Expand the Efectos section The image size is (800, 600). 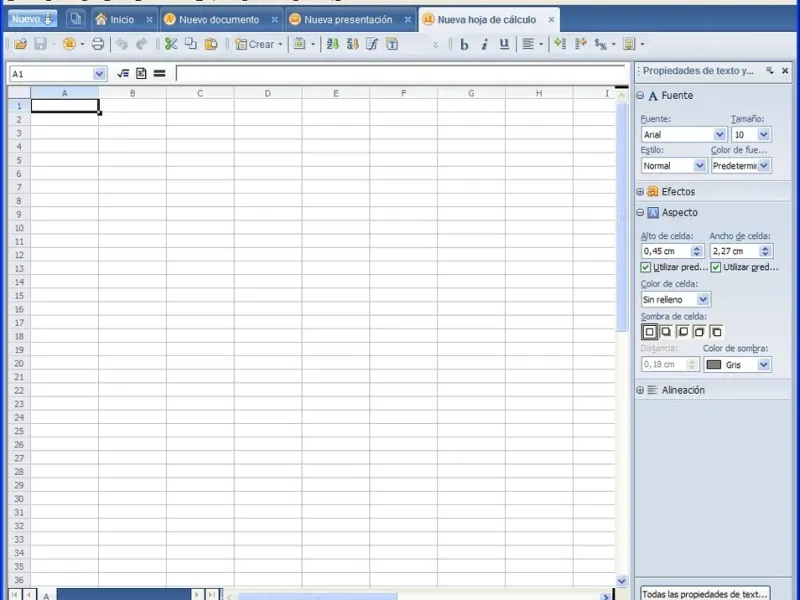640,192
